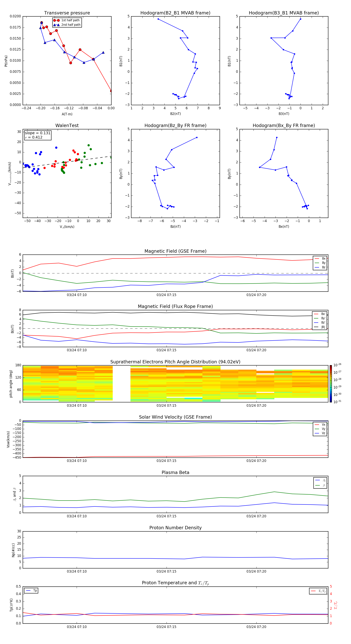Click the 'Pt(nPa)' y-axis label
This screenshot has height=644, width=351.
point(6,61)
